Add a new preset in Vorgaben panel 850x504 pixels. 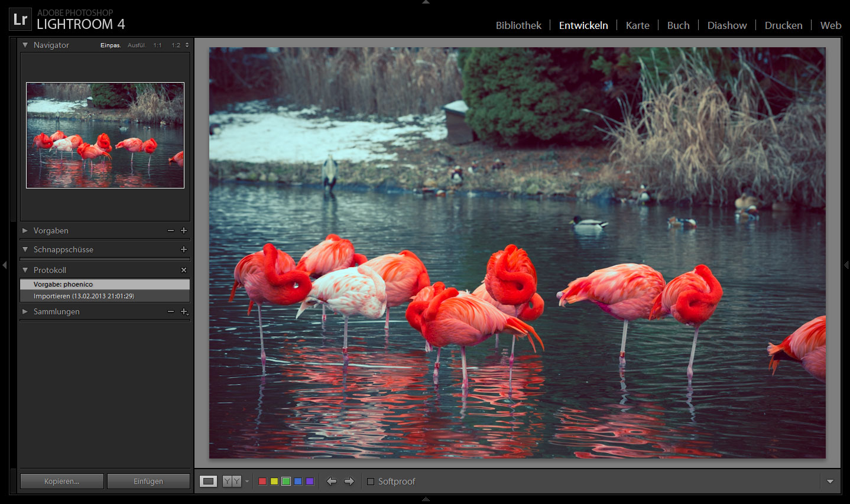pos(184,230)
